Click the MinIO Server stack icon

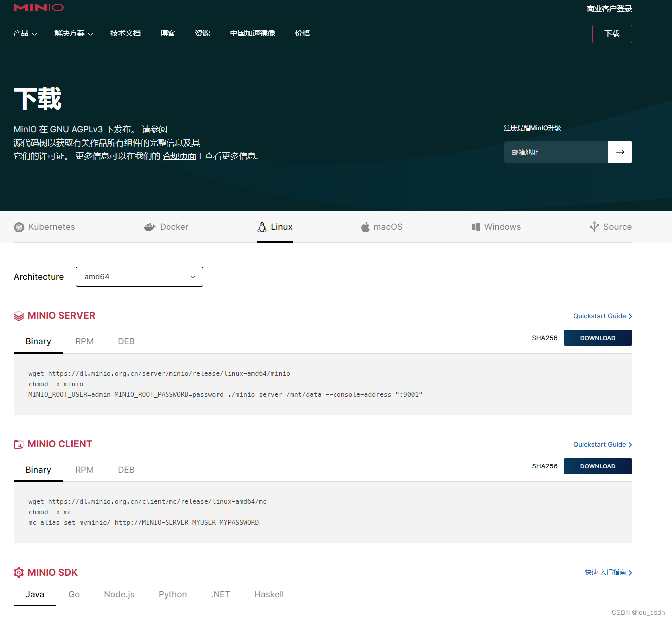(19, 316)
